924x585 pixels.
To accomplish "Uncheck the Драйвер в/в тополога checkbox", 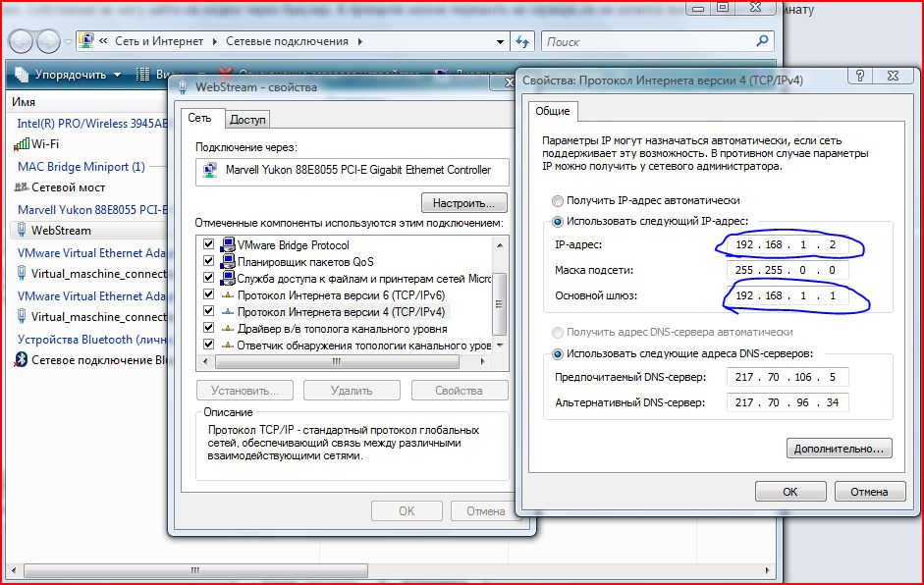I will coord(208,327).
